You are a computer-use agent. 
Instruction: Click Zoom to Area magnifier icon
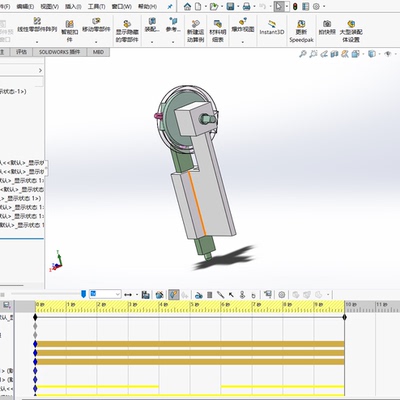click(313, 54)
